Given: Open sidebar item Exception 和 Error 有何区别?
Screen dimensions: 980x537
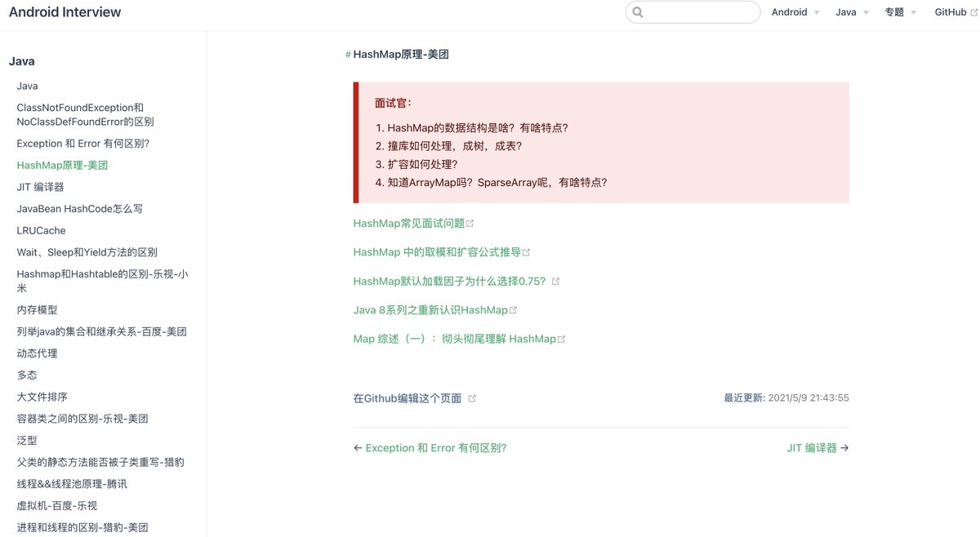Looking at the screenshot, I should point(83,143).
